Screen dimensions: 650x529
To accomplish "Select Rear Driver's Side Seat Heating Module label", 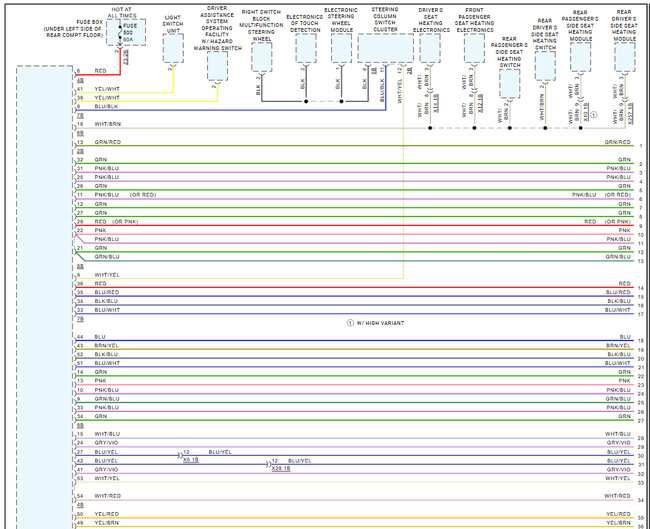I will (x=624, y=26).
